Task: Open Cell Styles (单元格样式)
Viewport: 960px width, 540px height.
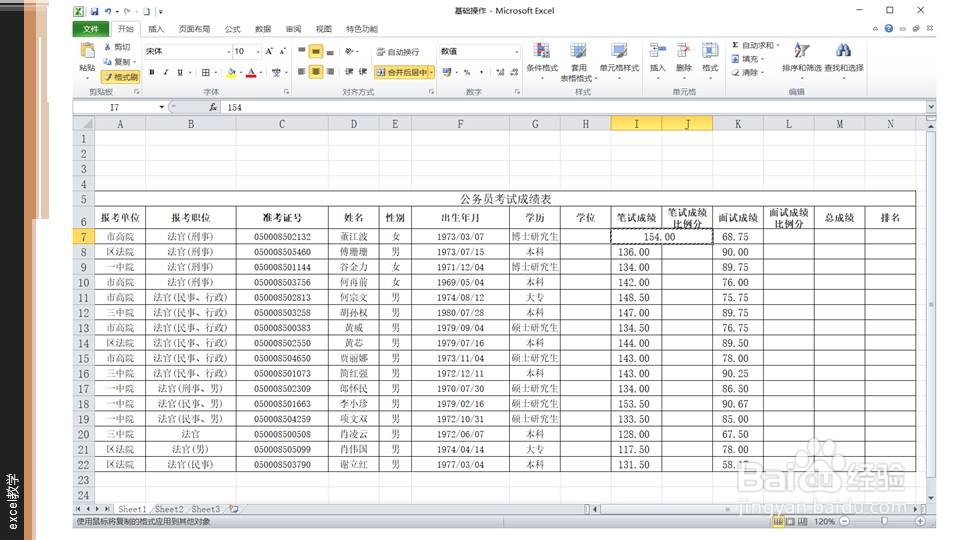Action: coord(619,59)
